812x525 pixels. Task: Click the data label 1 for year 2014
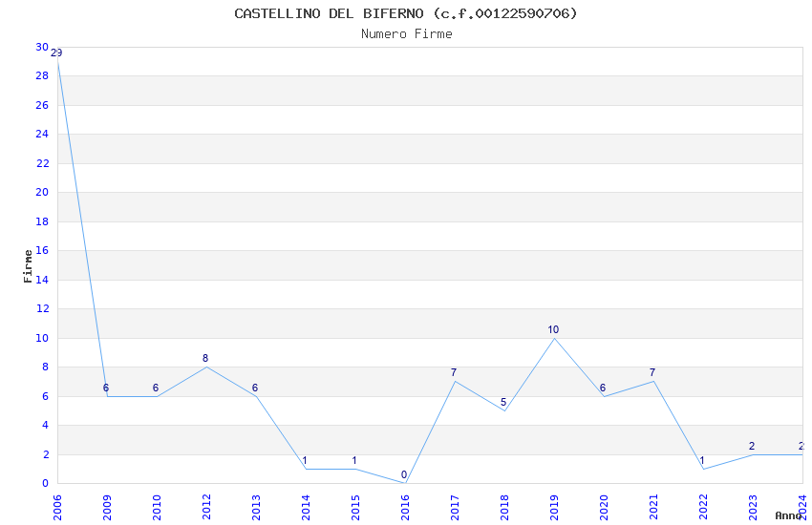click(x=305, y=460)
